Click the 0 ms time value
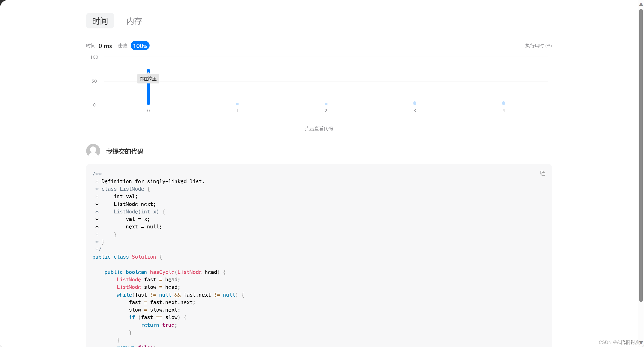The image size is (644, 347). (105, 46)
